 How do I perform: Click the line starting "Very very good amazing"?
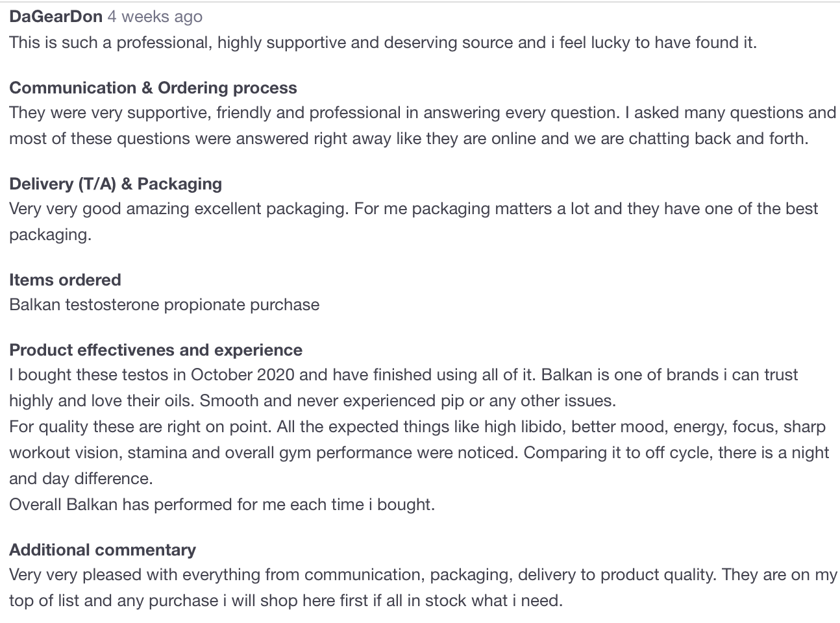pos(414,209)
